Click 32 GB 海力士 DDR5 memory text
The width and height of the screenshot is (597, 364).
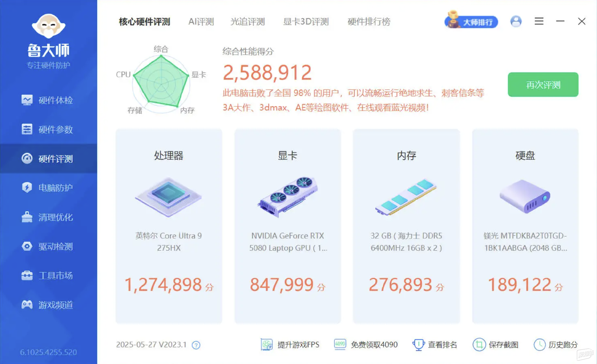406,242
